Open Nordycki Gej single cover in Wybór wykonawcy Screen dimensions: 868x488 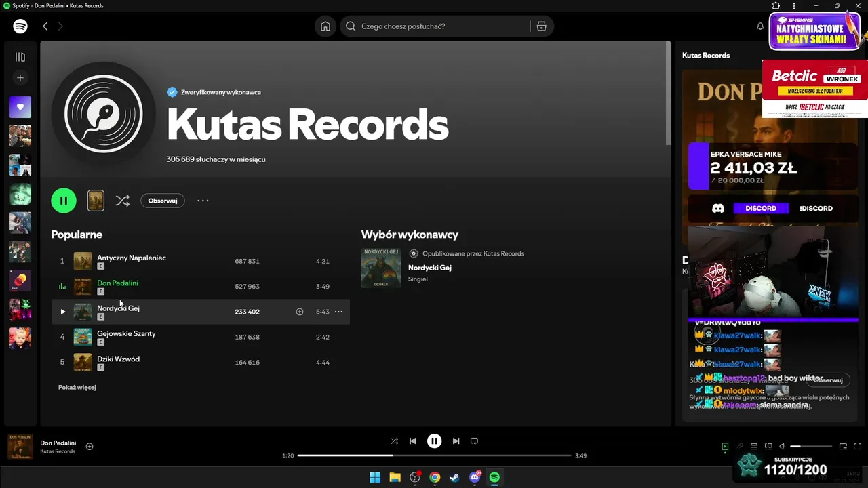coord(381,268)
